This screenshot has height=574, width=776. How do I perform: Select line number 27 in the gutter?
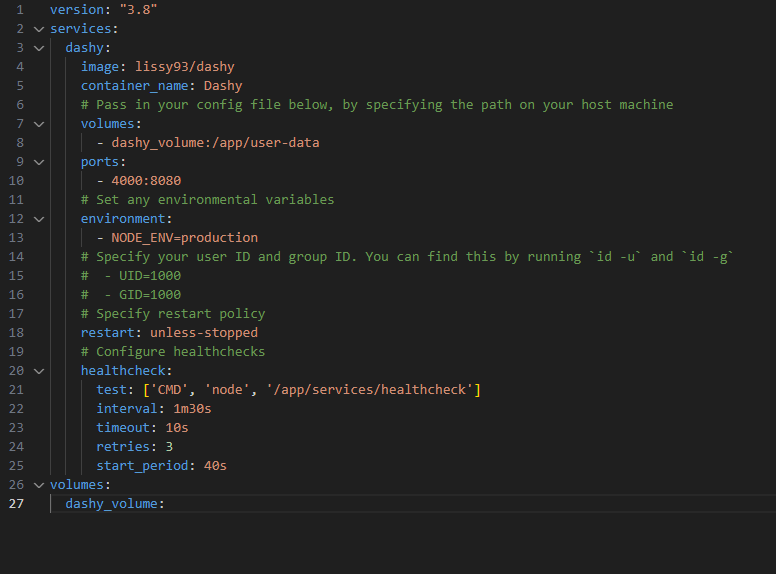[16, 504]
